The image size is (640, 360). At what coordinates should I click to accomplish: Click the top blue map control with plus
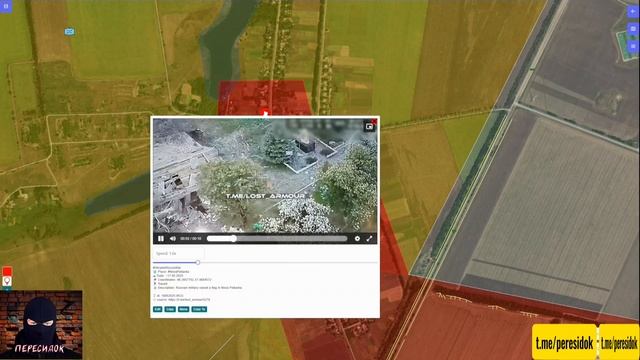(x=633, y=11)
